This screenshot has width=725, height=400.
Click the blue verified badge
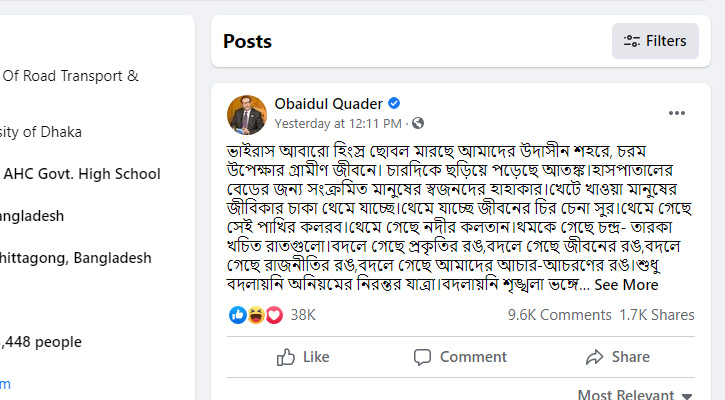click(394, 104)
